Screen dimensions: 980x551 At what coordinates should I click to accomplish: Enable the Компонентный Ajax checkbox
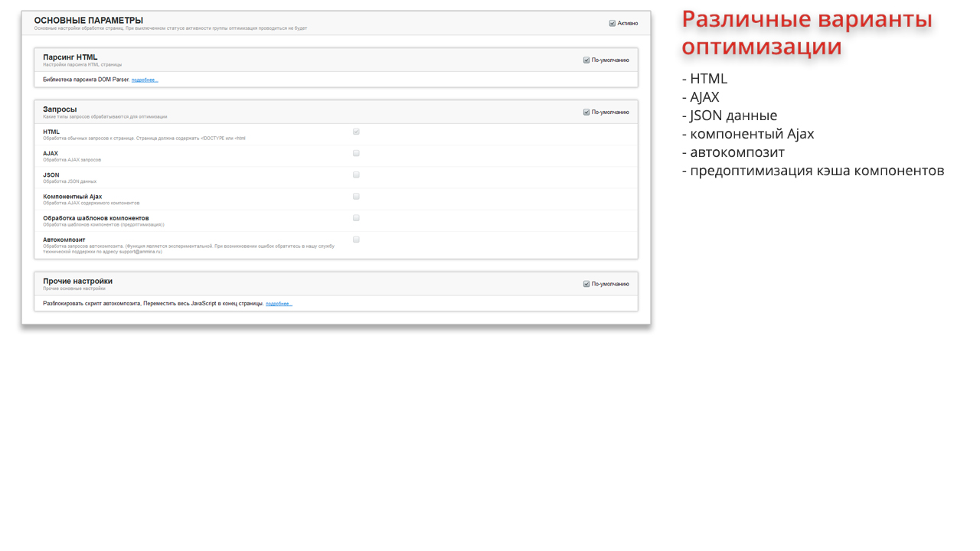tap(356, 196)
